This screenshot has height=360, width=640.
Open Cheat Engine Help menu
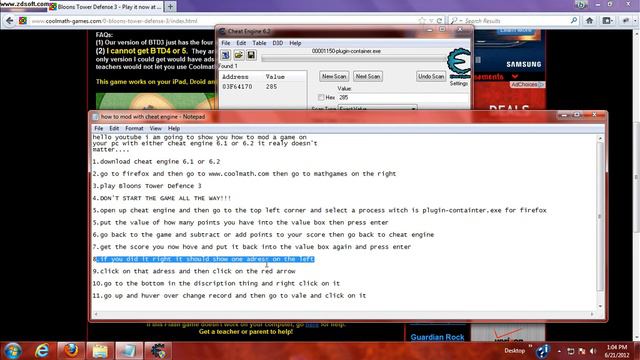(x=295, y=43)
